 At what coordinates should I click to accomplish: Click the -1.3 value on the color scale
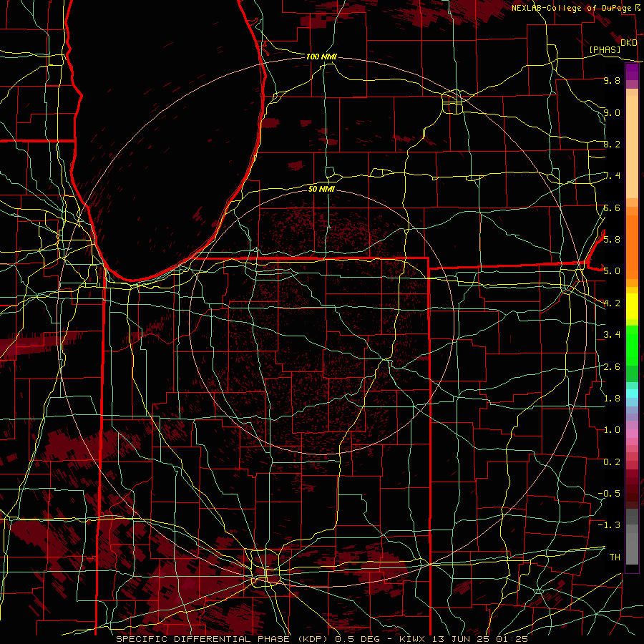point(609,525)
